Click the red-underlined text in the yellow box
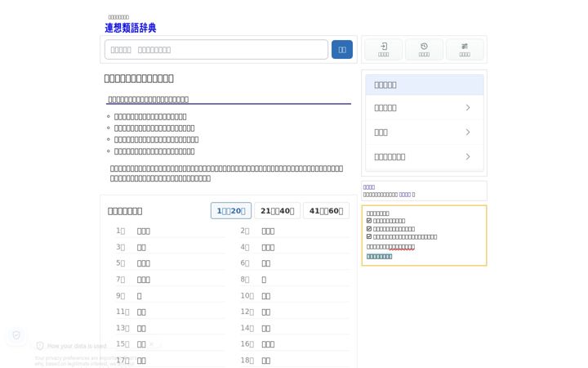This screenshot has width=588, height=368. click(402, 247)
